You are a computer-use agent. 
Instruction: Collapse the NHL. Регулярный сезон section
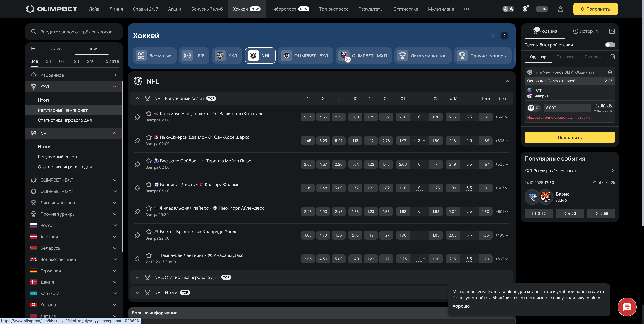pos(137,98)
